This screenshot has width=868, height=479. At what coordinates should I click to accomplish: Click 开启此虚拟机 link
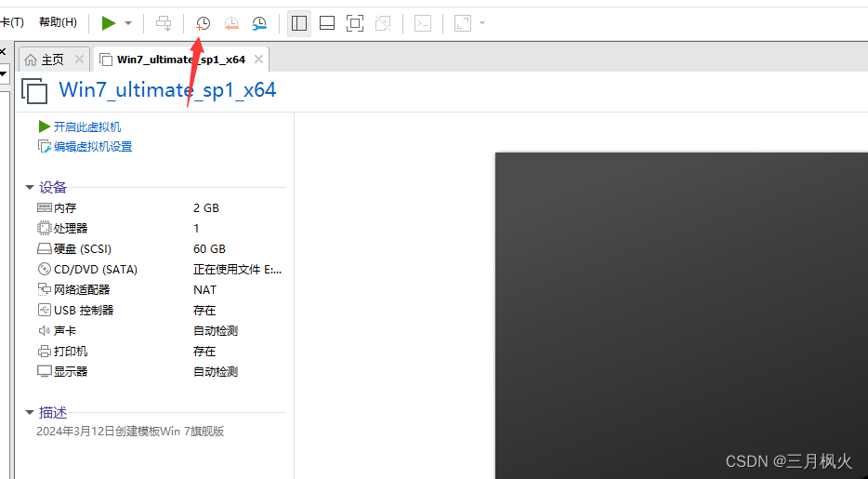tap(87, 126)
